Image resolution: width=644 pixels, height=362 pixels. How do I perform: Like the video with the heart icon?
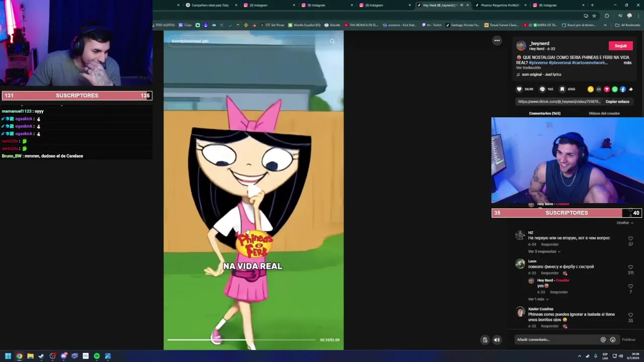(519, 89)
